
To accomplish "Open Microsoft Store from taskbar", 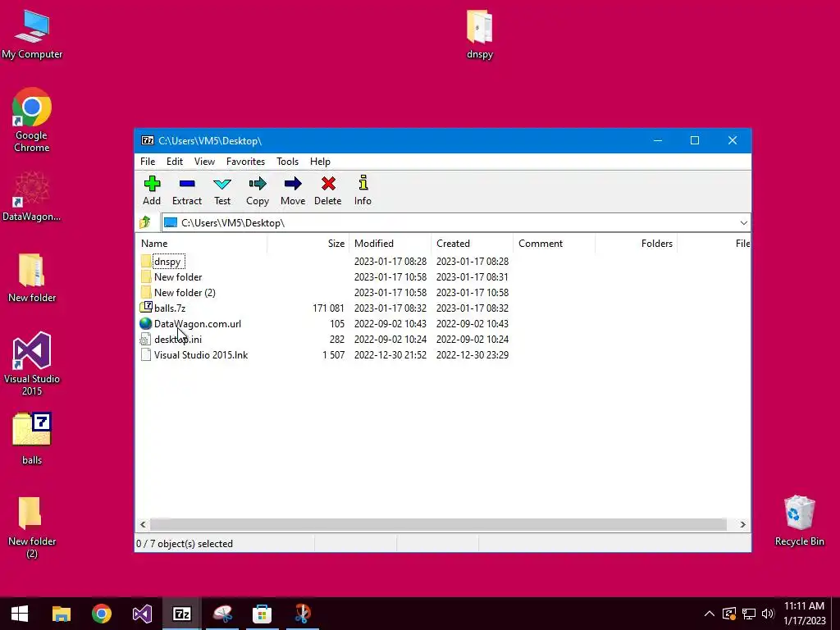I will pyautogui.click(x=262, y=614).
